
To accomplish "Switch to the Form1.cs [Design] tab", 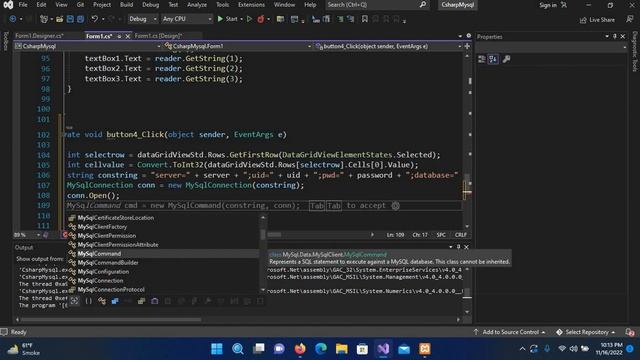I will [158, 36].
